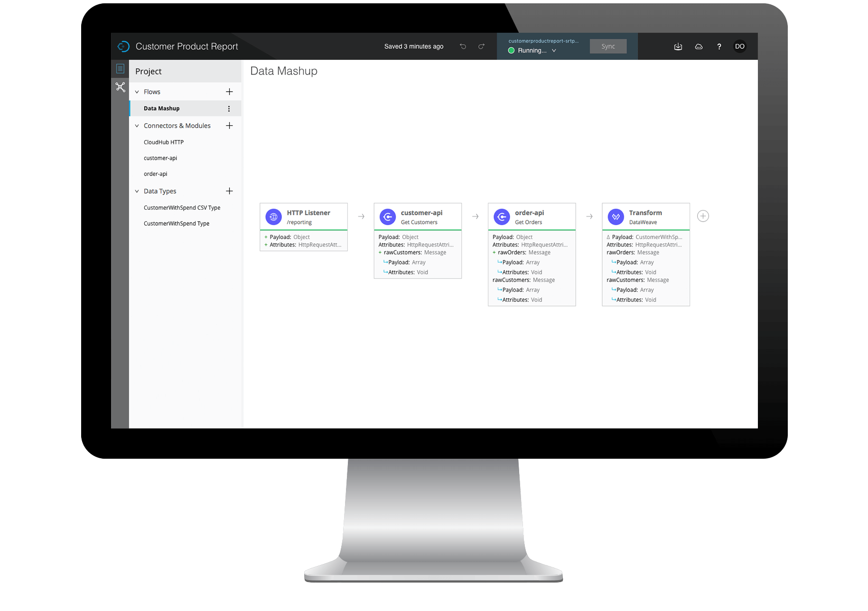Viewport: 868px width, 611px height.
Task: Click the Sync button
Action: pos(608,46)
